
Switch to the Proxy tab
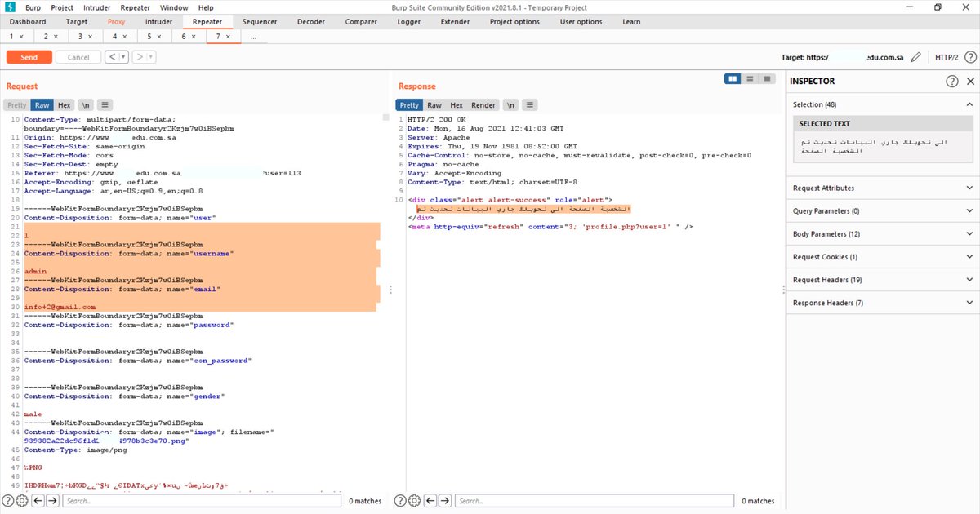coord(117,22)
